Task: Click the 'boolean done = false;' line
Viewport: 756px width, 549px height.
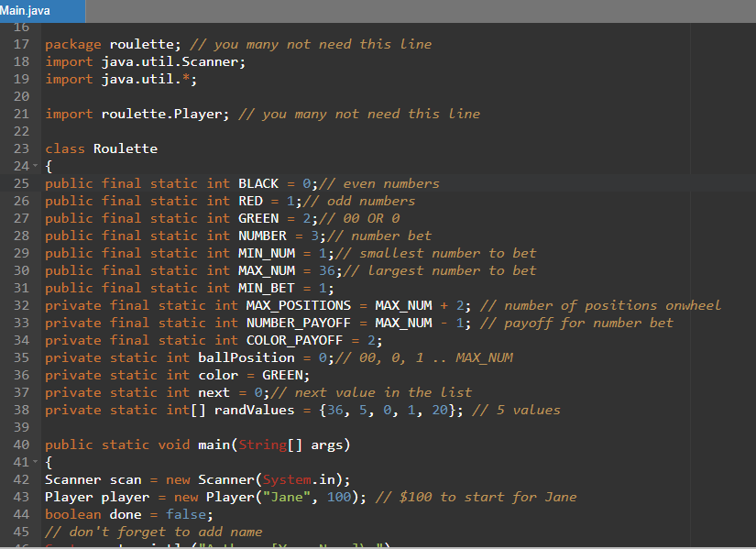Action: click(129, 514)
